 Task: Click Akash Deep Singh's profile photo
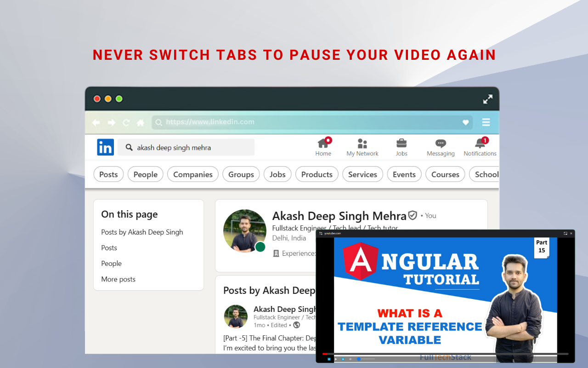click(x=244, y=230)
